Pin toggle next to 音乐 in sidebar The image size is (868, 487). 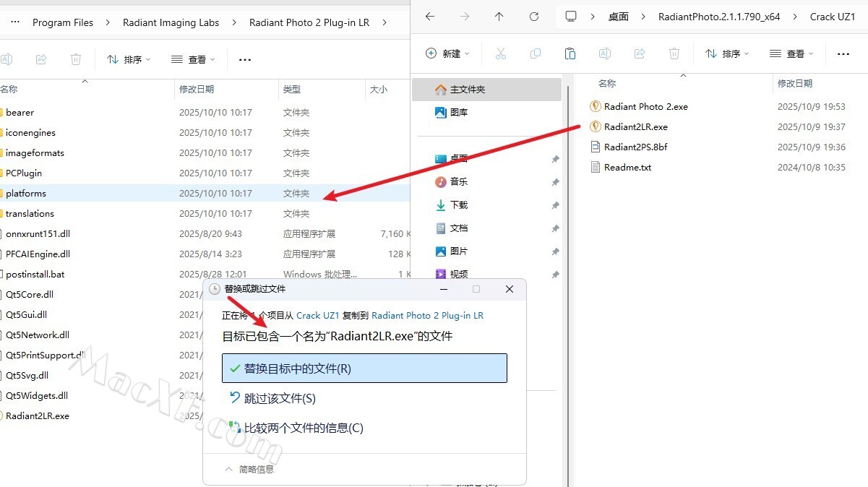pyautogui.click(x=555, y=182)
